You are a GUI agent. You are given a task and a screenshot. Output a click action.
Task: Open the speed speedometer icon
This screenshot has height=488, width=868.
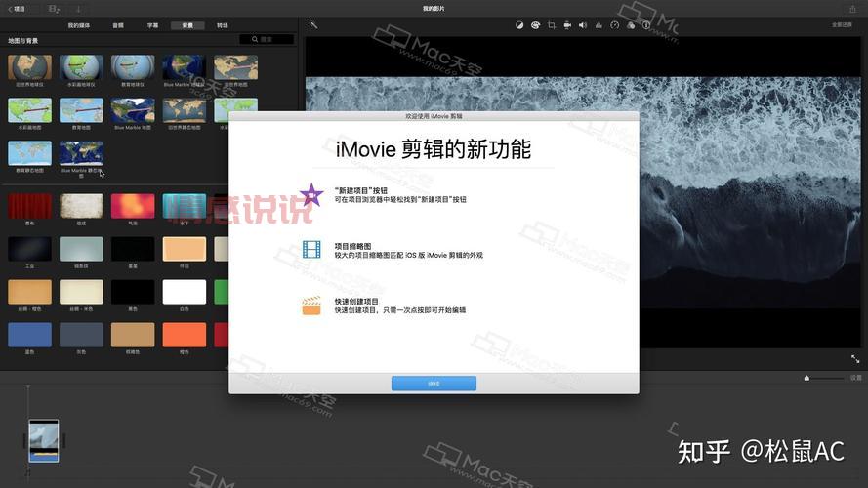[x=615, y=24]
